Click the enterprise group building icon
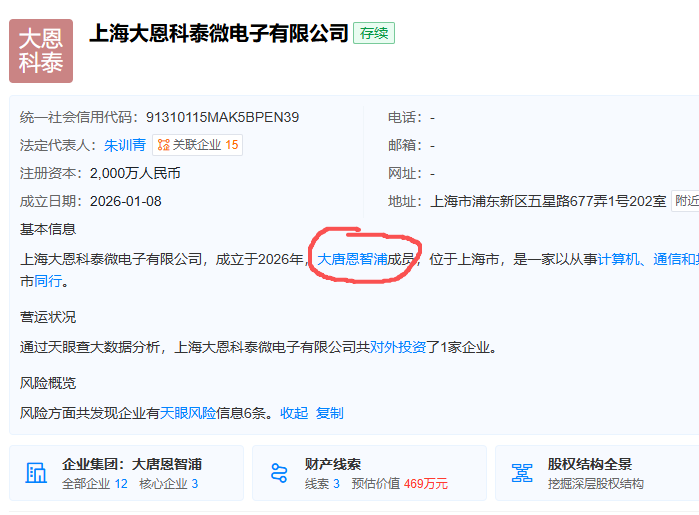The width and height of the screenshot is (699, 515). click(36, 473)
